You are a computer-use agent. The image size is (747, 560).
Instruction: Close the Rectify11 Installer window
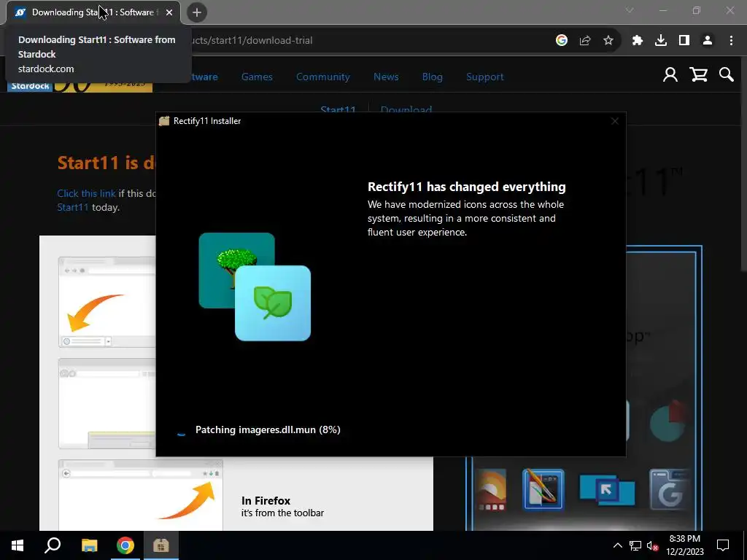click(x=614, y=121)
